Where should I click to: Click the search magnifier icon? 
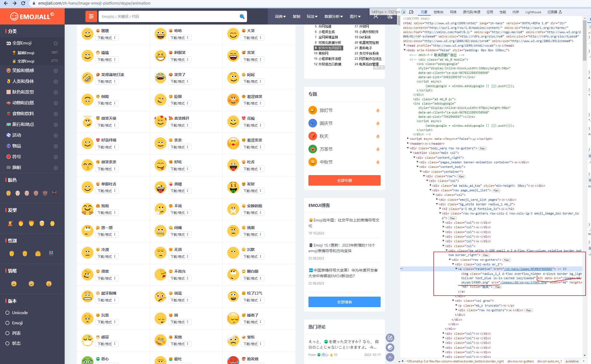point(242,16)
